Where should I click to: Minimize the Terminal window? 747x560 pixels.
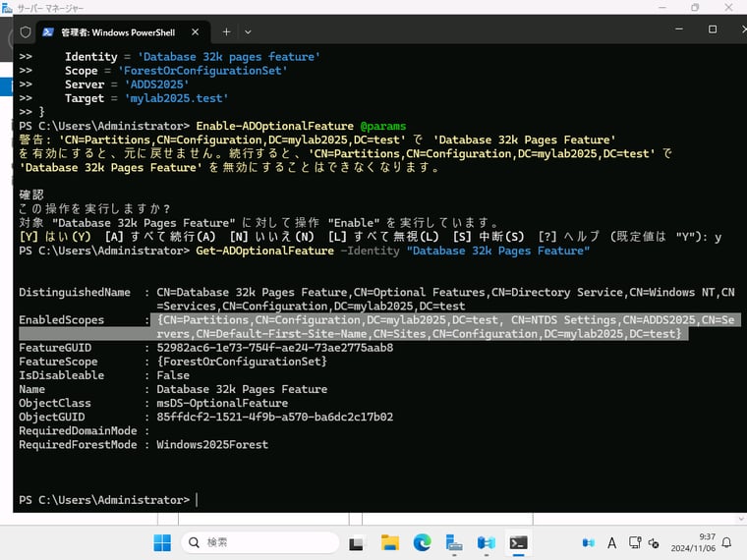679,29
